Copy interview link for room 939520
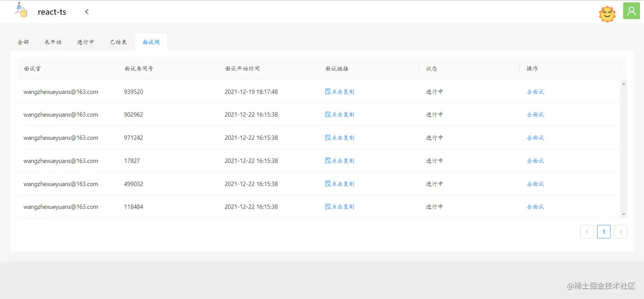Viewport: 644px width, 299px height. tap(340, 92)
